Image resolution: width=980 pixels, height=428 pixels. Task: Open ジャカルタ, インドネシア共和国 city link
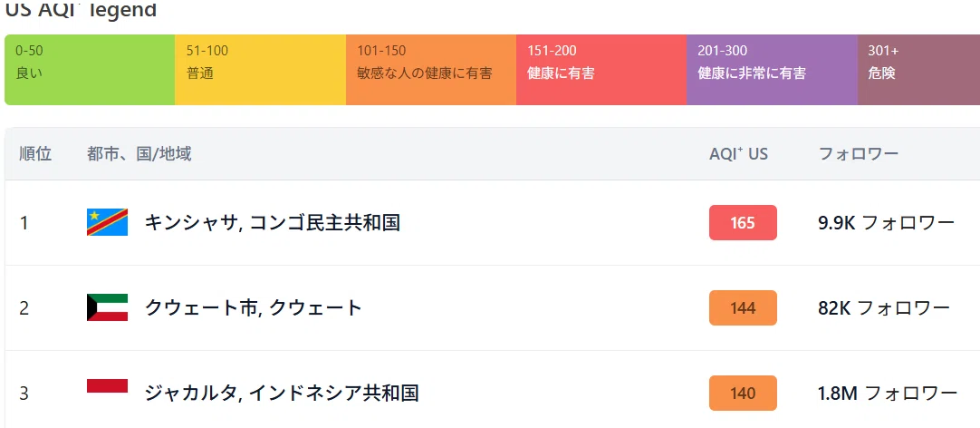282,393
